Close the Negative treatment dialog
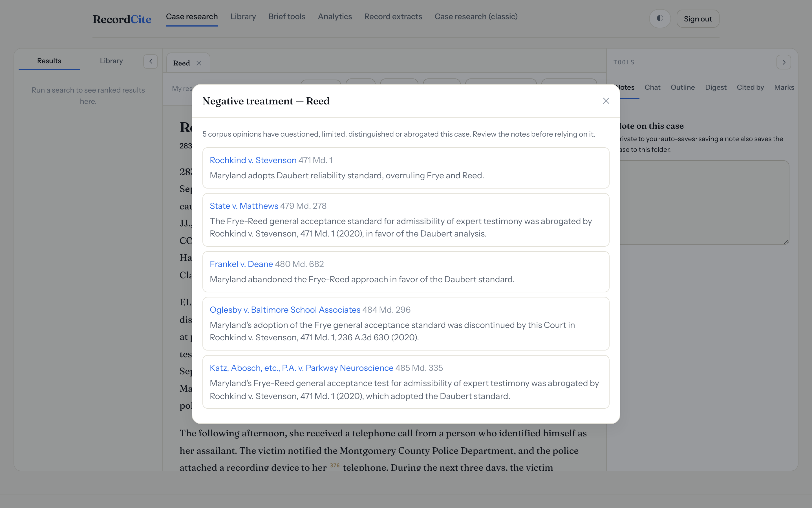812x508 pixels. click(x=606, y=101)
